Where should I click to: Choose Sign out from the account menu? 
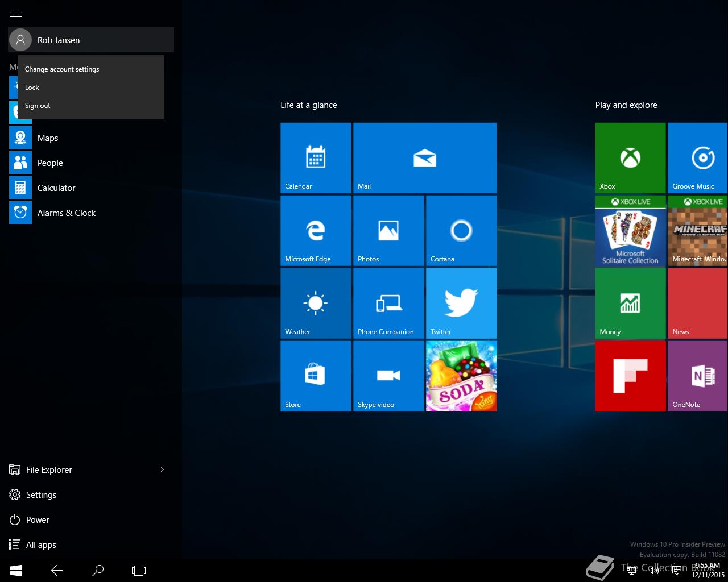tap(91, 106)
